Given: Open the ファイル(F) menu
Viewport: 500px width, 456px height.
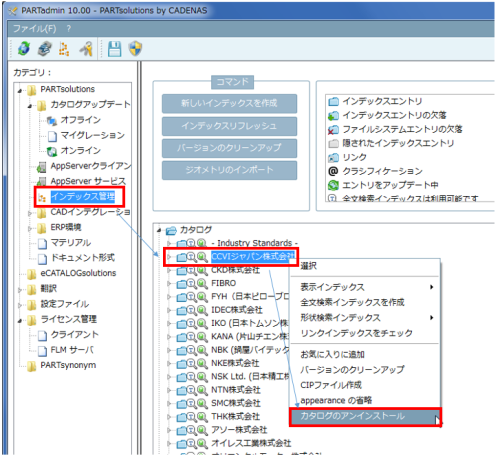Looking at the screenshot, I should [x=35, y=29].
